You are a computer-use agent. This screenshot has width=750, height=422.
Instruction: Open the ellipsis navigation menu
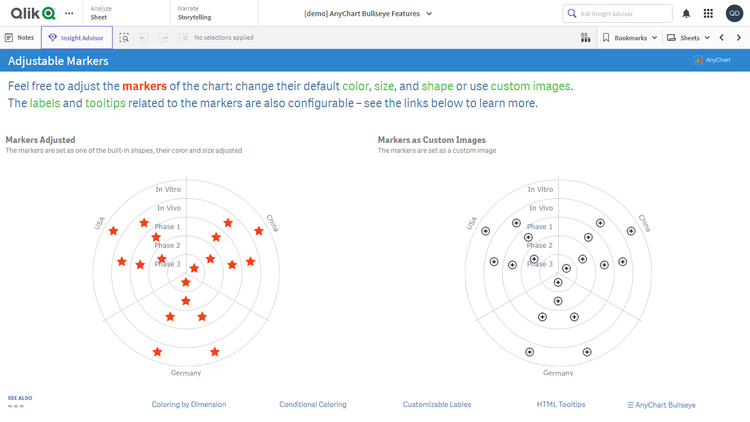tap(69, 13)
